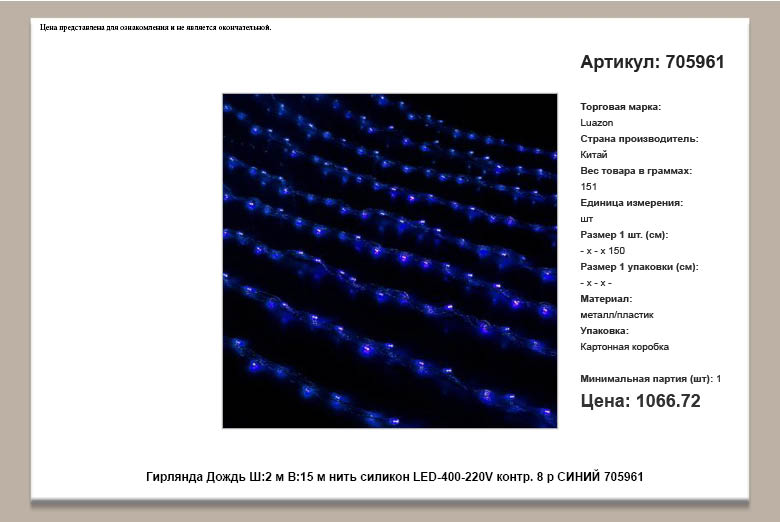Click the unit value 'шт'

pos(586,219)
